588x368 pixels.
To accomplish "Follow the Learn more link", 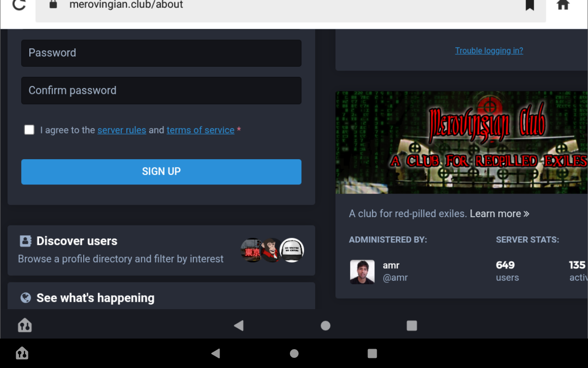I will [x=499, y=213].
